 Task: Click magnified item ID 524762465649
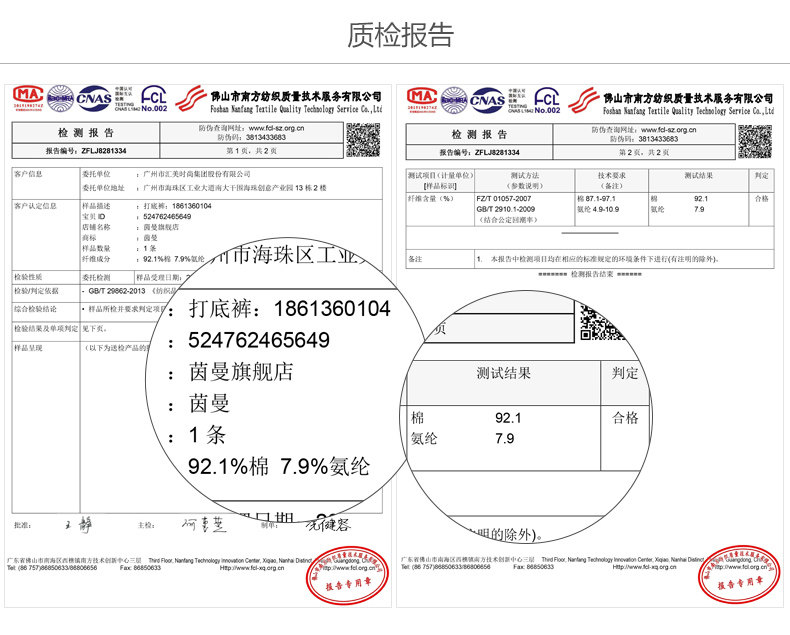tap(259, 340)
